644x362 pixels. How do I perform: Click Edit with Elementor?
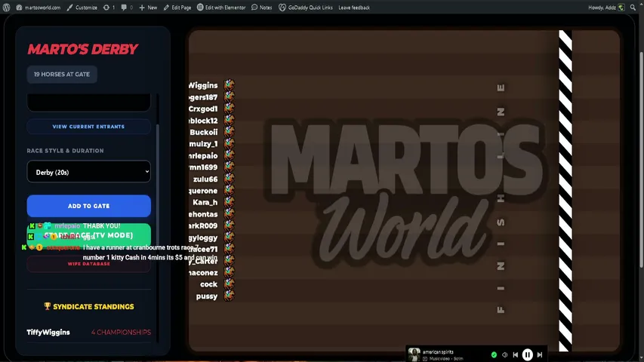pyautogui.click(x=221, y=8)
